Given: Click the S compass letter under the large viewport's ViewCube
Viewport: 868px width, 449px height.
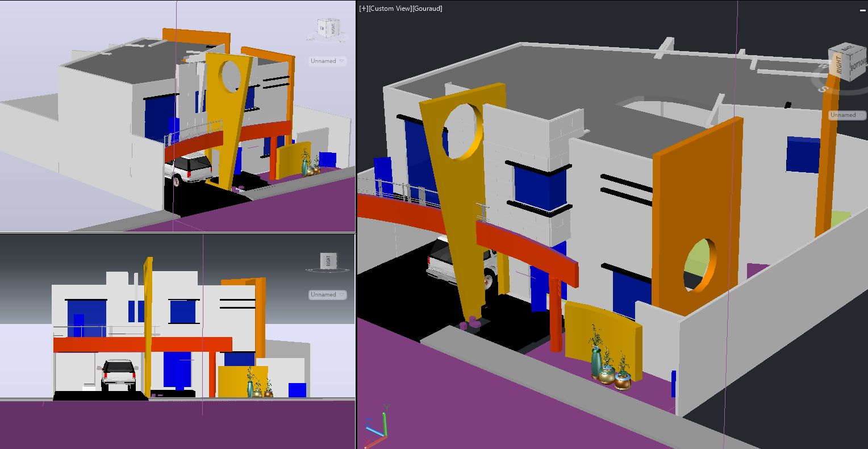Looking at the screenshot, I should (x=823, y=88).
